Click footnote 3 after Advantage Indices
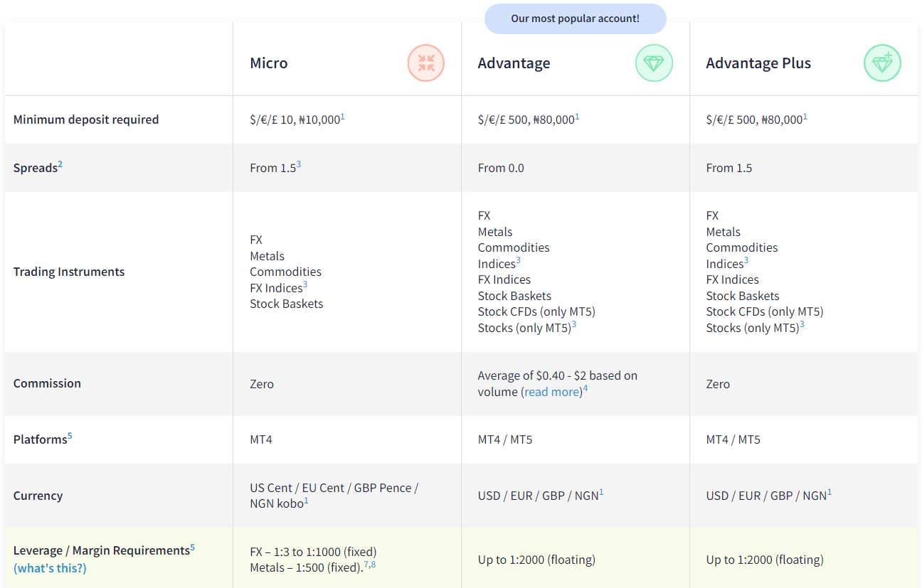This screenshot has width=922, height=588. point(518,260)
